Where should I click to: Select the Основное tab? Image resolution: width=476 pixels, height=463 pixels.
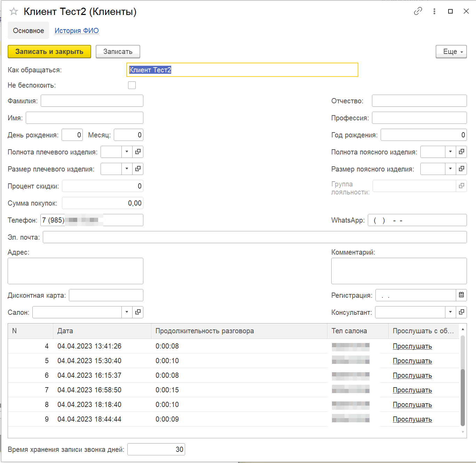click(x=29, y=31)
